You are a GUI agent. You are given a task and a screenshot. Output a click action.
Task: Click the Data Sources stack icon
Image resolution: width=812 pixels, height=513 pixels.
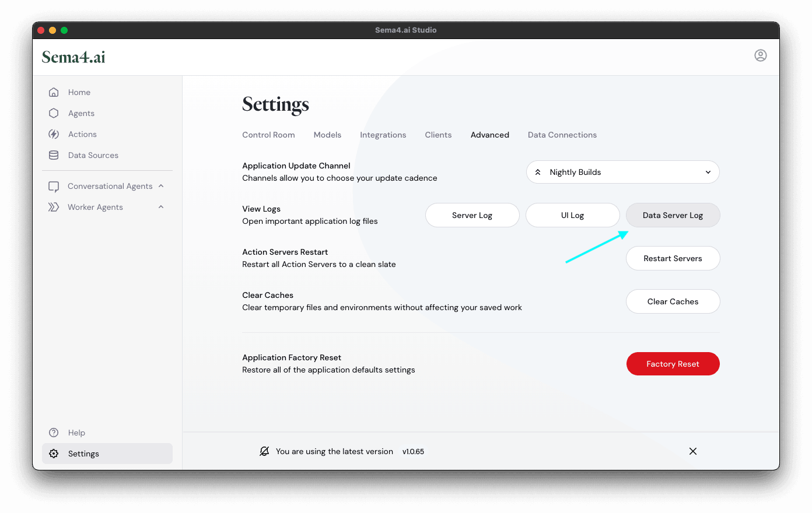54,155
